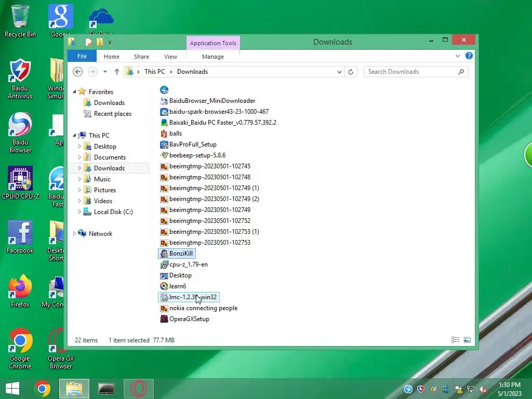The height and width of the screenshot is (399, 532).
Task: Select the lmc-1.2.35-win32 file
Action: 189,297
